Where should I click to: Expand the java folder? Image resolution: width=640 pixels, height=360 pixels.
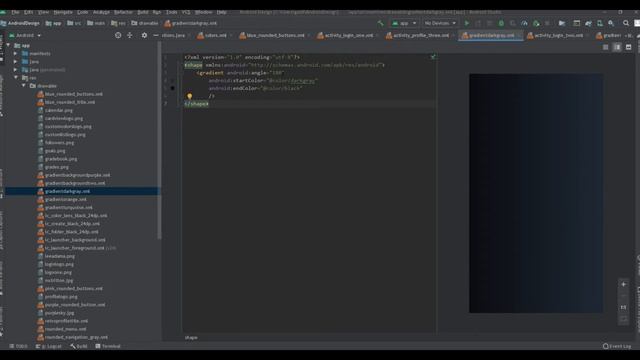coord(16,62)
